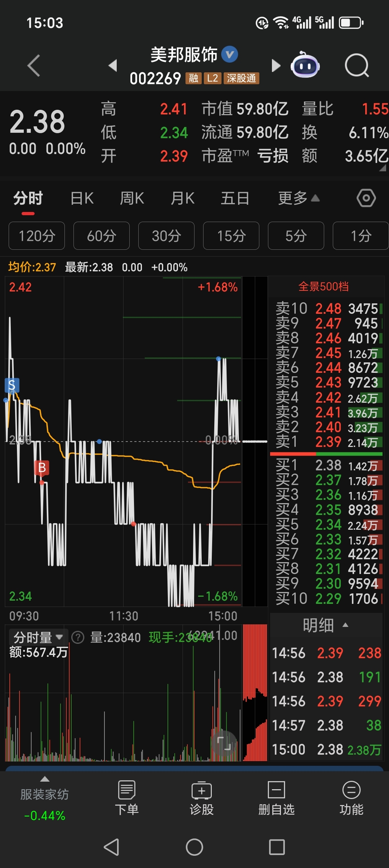Open 分时量 indicator dropdown
Viewport: 389px width, 868px height.
[x=39, y=637]
